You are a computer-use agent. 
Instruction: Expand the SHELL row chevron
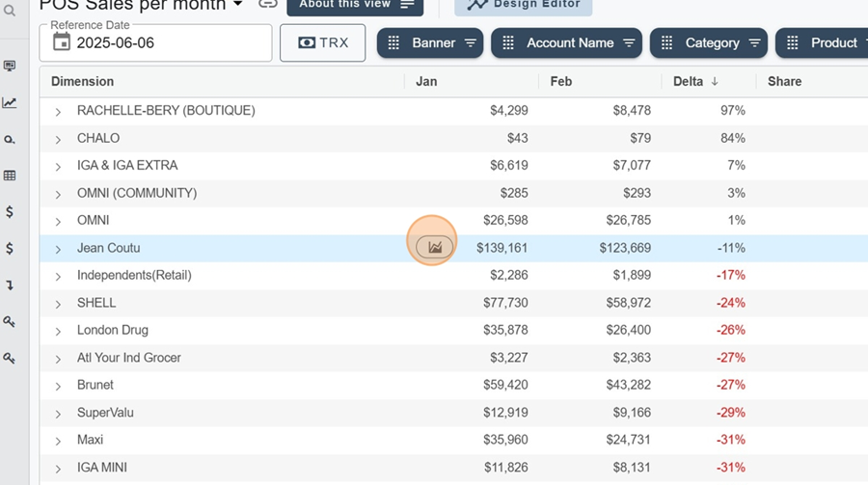58,304
